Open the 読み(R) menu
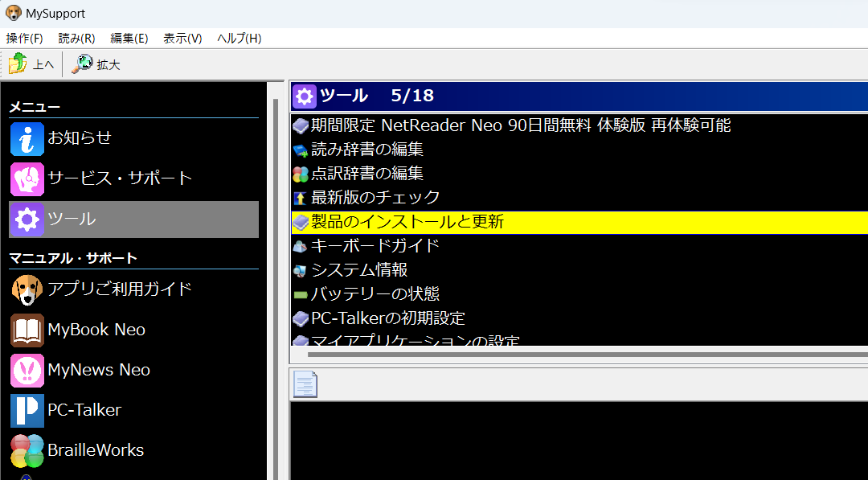Screen dimensions: 868x480 [x=76, y=39]
